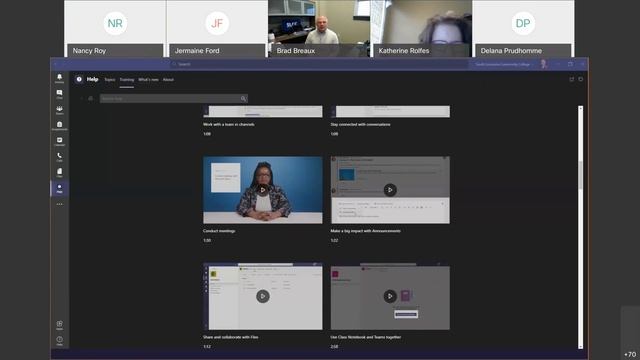Click the refresh icon in Help header

click(581, 79)
